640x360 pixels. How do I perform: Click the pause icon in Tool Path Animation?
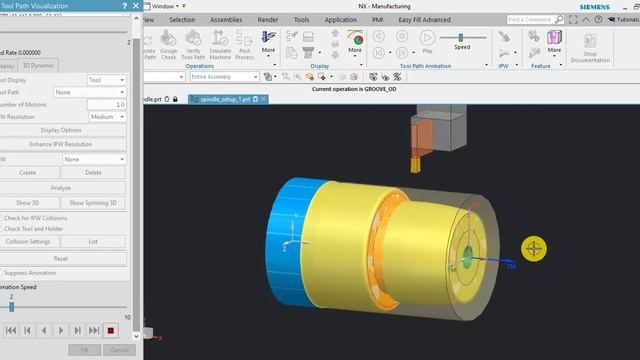pos(402,36)
